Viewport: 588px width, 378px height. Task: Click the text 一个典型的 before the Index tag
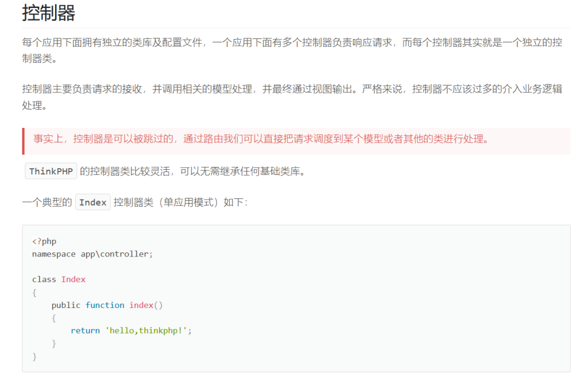[47, 202]
